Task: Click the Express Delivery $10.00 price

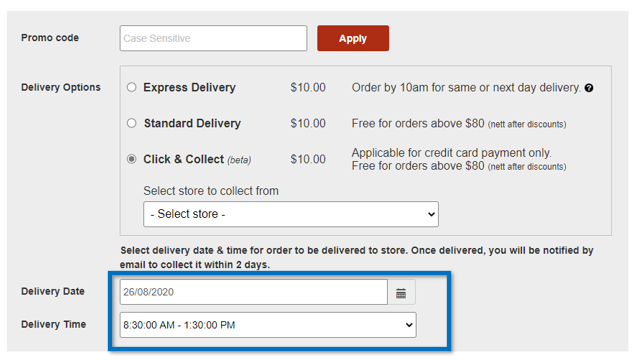Action: tap(308, 87)
